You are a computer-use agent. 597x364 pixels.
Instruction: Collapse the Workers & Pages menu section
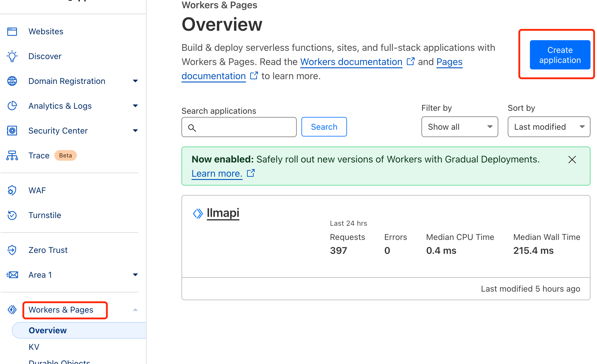(x=136, y=310)
